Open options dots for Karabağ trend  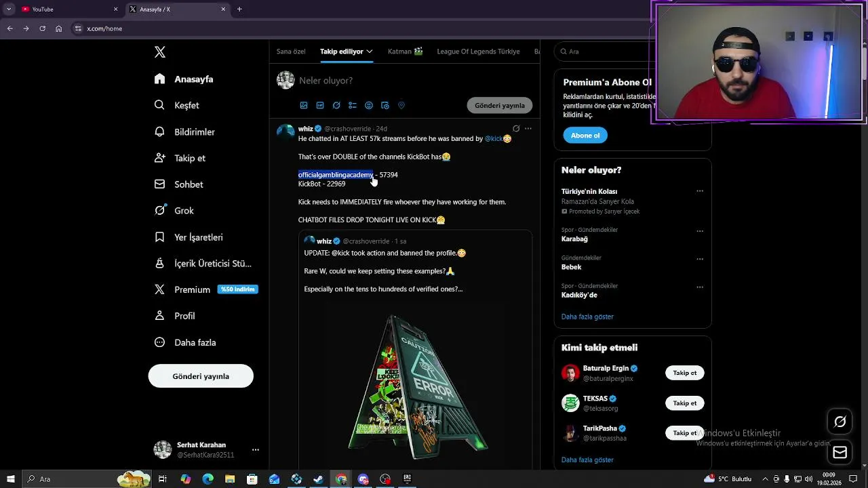tap(700, 230)
